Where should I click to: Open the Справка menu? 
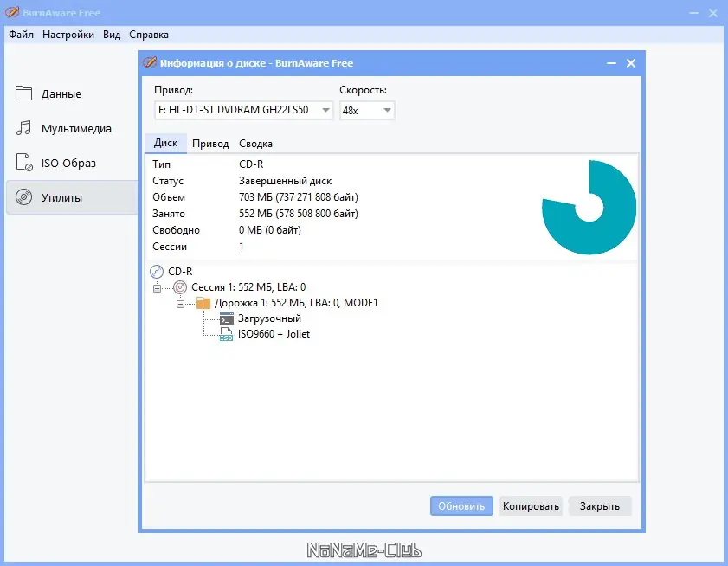[x=149, y=35]
